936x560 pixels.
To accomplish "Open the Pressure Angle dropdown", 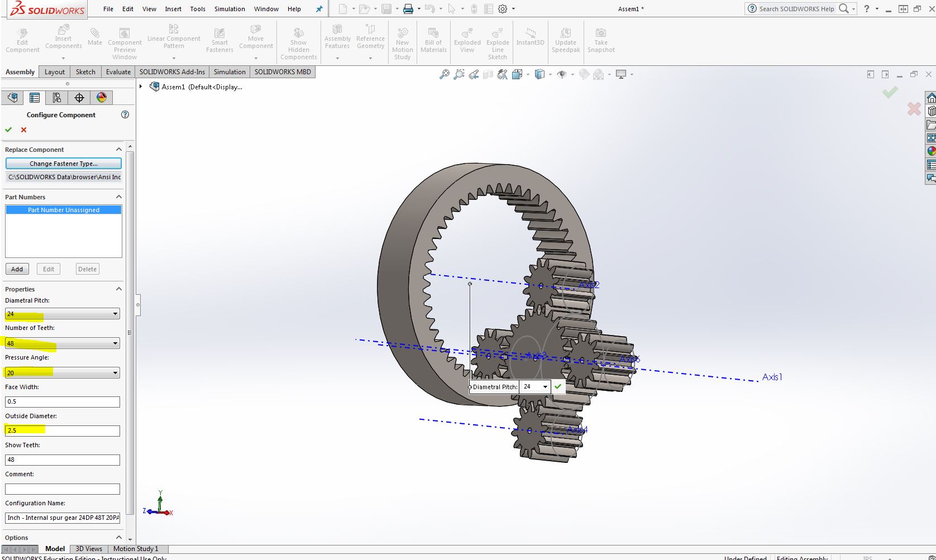I will [x=115, y=372].
